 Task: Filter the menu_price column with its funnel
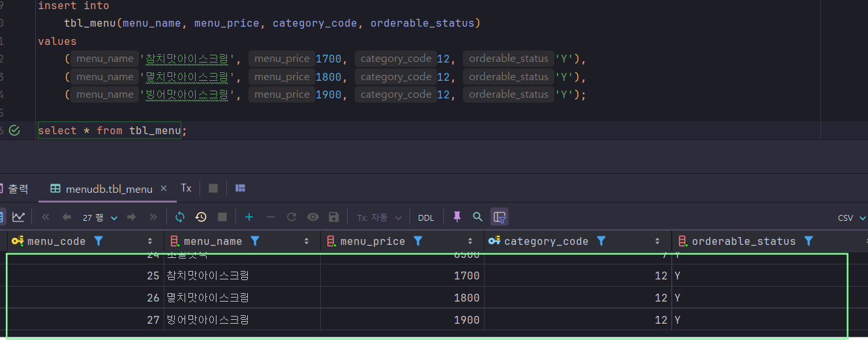click(x=418, y=241)
